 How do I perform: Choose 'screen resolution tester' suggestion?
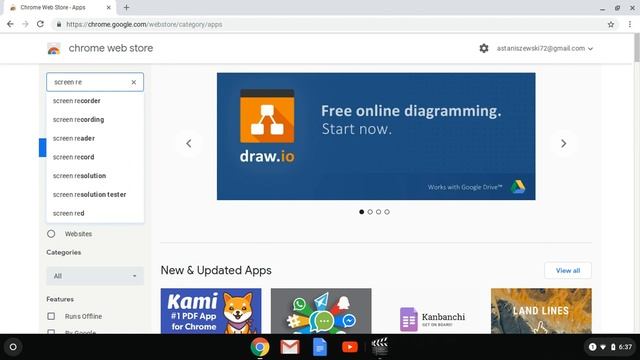(95, 195)
